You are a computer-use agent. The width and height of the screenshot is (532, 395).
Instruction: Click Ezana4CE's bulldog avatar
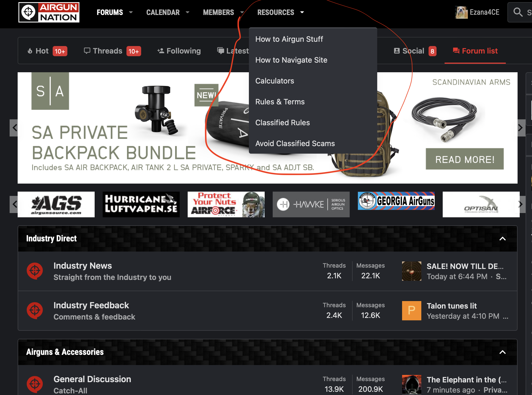tap(461, 12)
